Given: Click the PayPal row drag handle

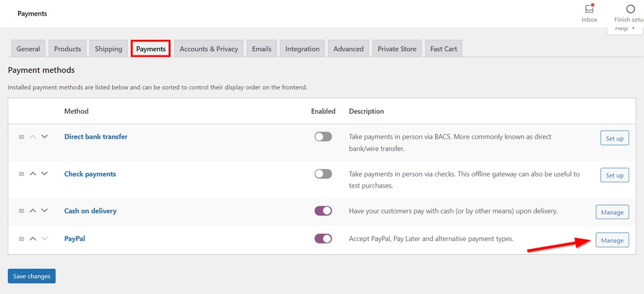Looking at the screenshot, I should (x=21, y=239).
